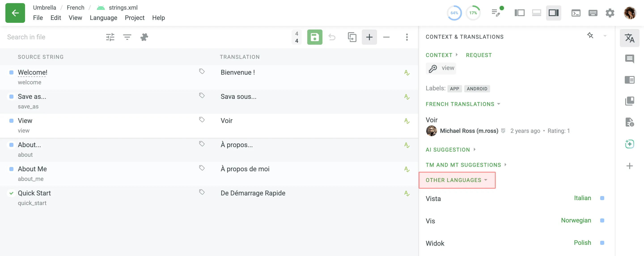Open the comments panel icon
Viewport: 644px width, 256px height.
(x=629, y=59)
